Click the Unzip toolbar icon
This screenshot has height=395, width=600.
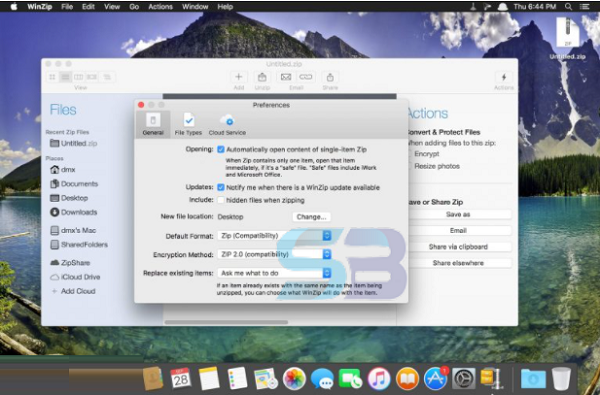262,77
